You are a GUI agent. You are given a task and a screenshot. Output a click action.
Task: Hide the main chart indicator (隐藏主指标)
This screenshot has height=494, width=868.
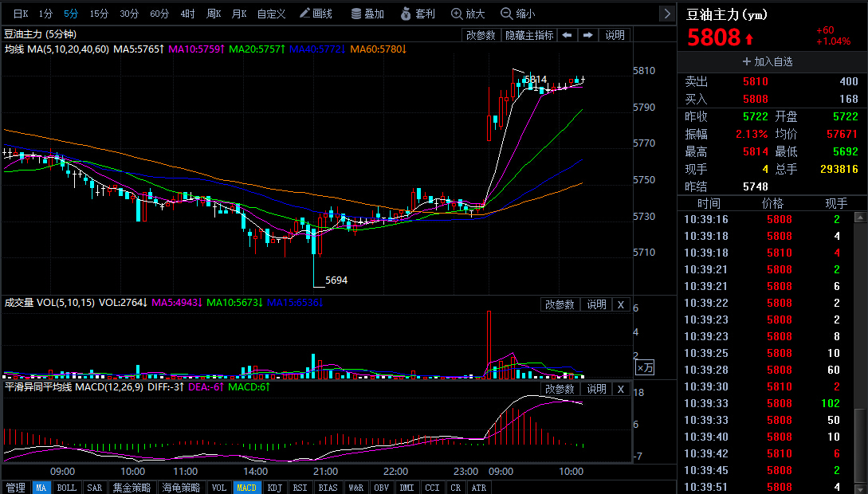528,35
